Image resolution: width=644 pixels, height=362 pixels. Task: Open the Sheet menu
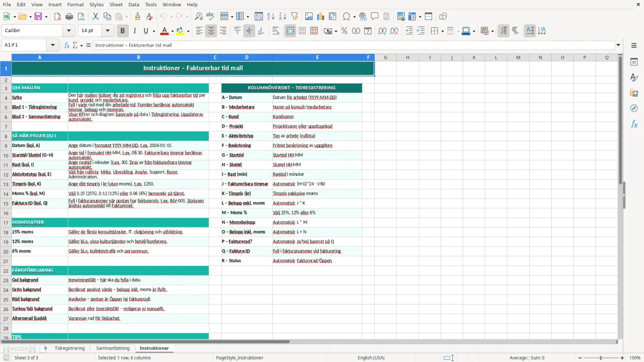(x=116, y=4)
